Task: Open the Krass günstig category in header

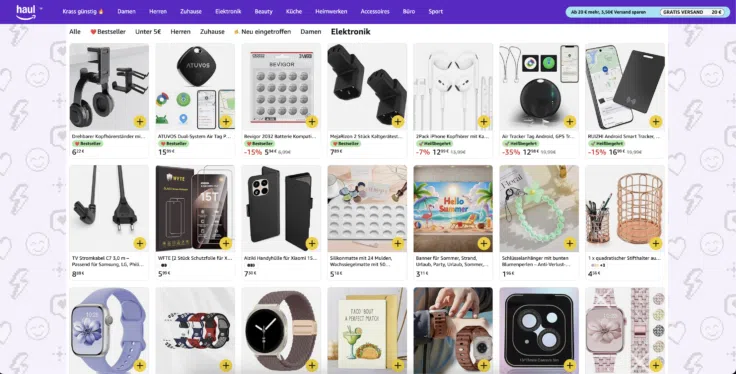Action: pyautogui.click(x=83, y=12)
